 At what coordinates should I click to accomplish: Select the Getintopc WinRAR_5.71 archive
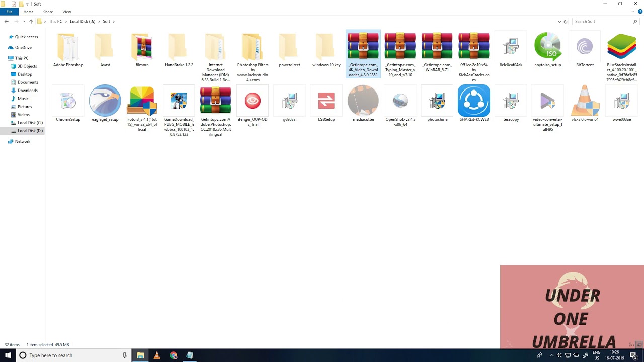437,53
